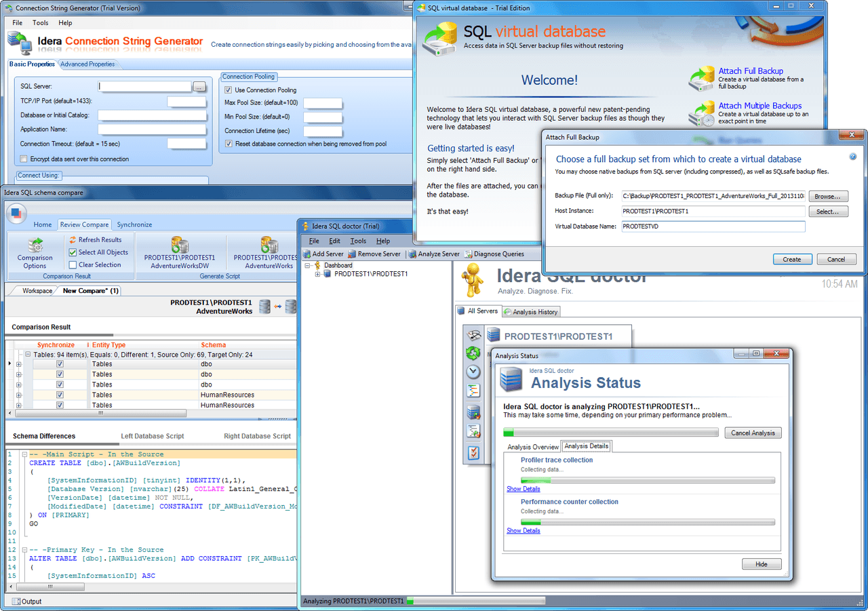The image size is (868, 611).
Task: Uncheck synchronize box of second dbo Tables row
Action: [x=60, y=374]
